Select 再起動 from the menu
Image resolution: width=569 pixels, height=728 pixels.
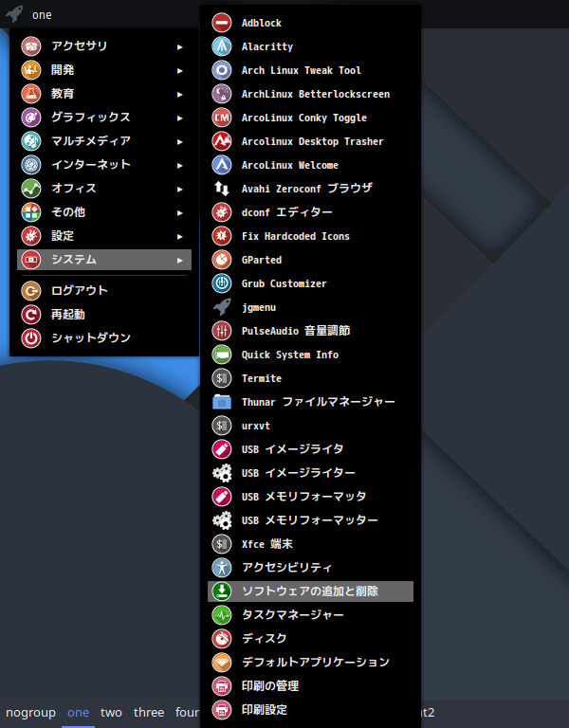click(104, 315)
